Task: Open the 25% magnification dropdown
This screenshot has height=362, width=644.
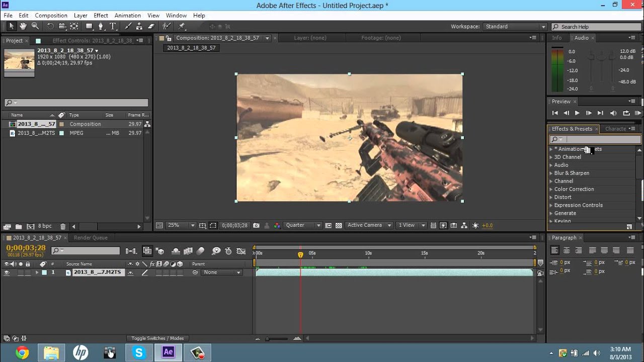Action: pos(181,225)
